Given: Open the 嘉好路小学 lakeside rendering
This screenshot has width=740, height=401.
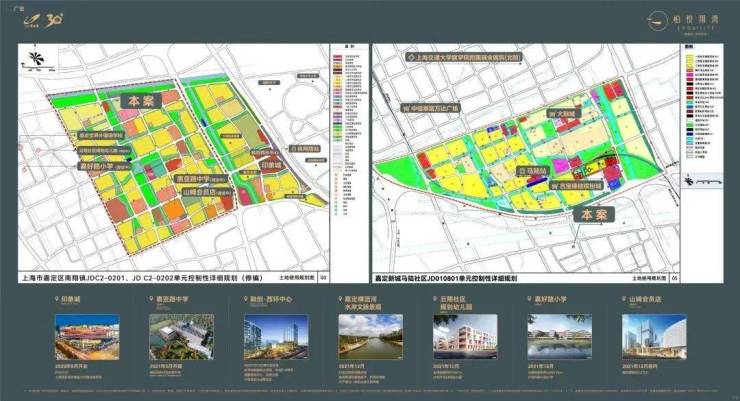Looking at the screenshot, I should point(560,337).
